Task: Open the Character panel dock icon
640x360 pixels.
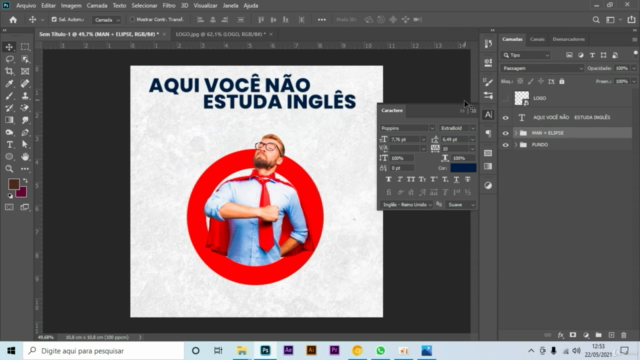Action: click(x=488, y=115)
